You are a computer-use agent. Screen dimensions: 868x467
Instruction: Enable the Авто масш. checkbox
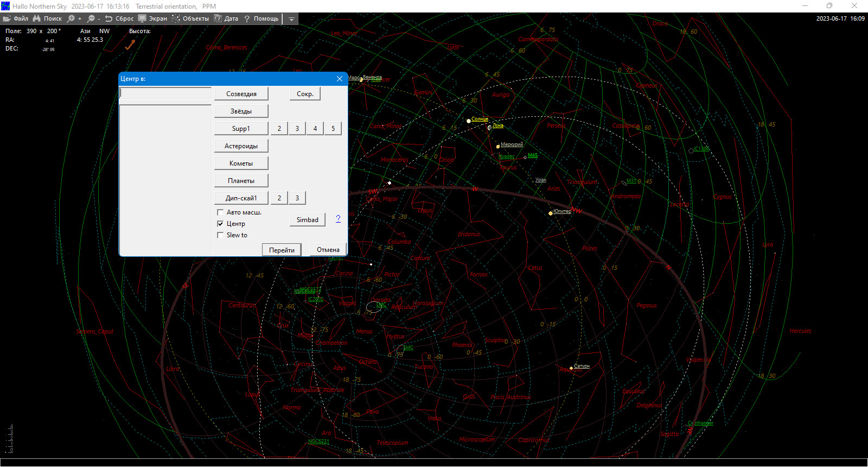[220, 212]
